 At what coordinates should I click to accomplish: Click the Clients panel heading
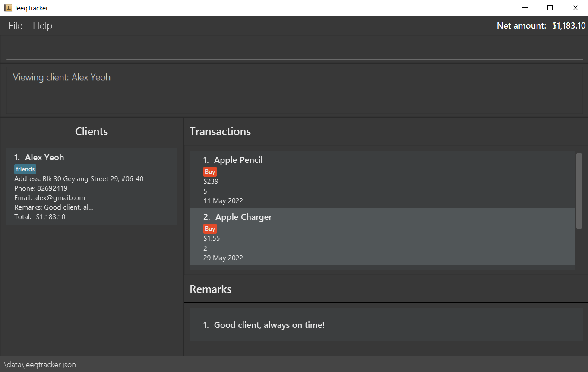click(x=92, y=131)
